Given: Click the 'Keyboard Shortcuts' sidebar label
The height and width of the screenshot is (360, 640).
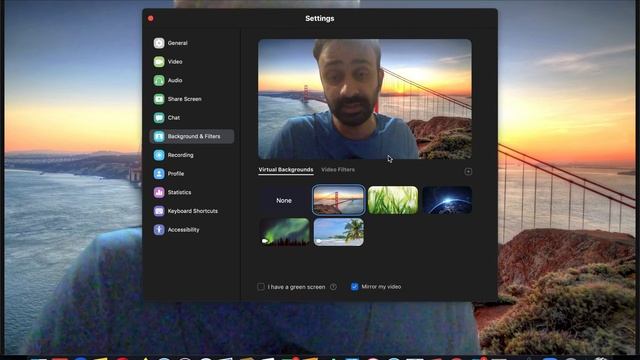Looking at the screenshot, I should (x=193, y=211).
